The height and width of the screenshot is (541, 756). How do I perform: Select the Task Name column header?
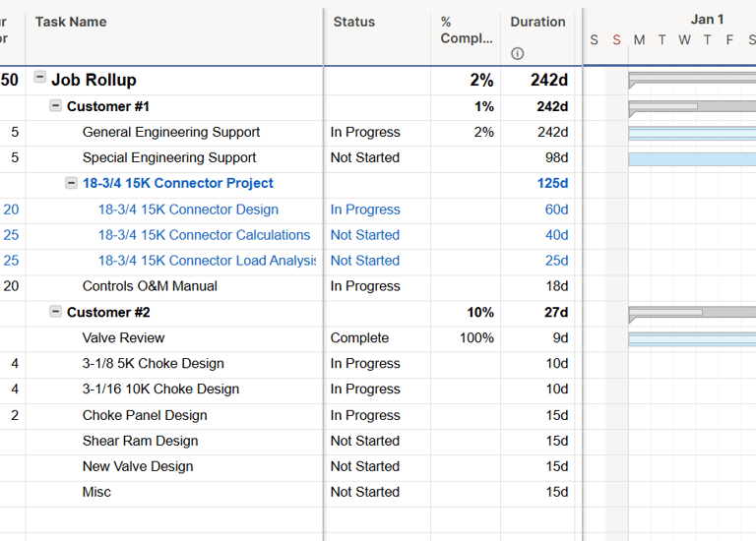[71, 22]
